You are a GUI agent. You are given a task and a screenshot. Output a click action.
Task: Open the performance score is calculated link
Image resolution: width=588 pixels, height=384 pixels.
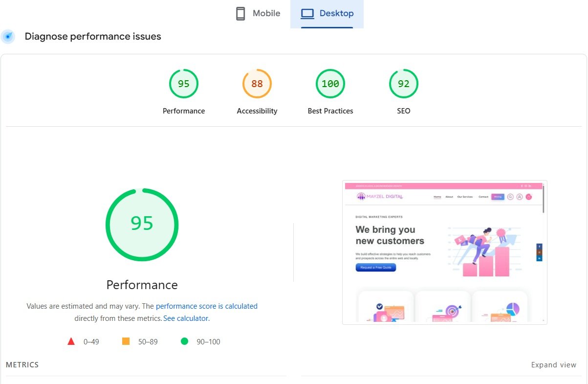206,306
